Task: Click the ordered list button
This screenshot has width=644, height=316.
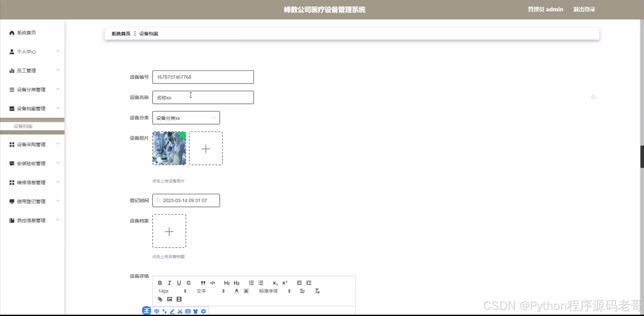Action: [251, 283]
